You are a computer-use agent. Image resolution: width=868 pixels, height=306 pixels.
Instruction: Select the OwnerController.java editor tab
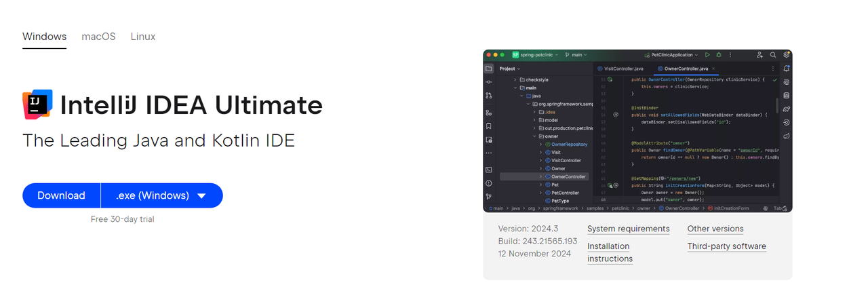coord(686,69)
